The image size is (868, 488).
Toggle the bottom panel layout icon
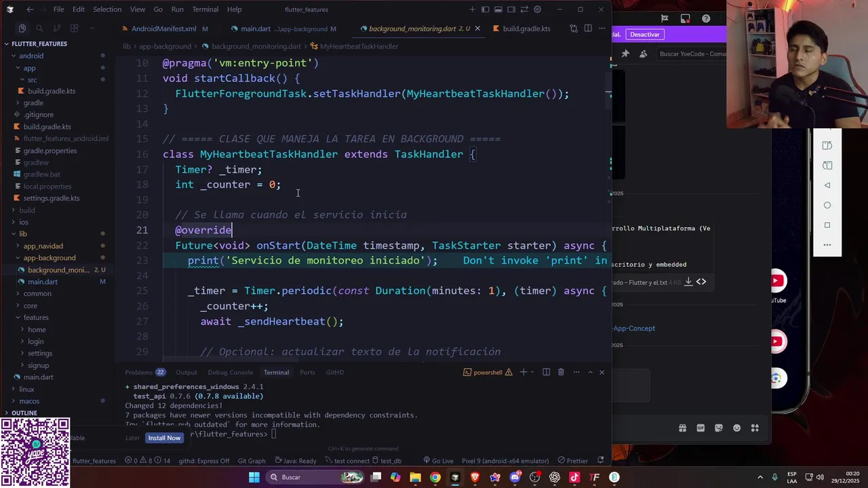tap(498, 9)
